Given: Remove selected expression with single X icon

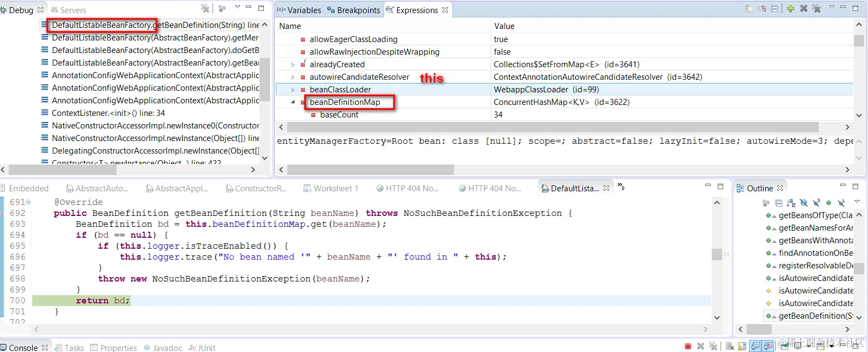Looking at the screenshot, I should (x=804, y=9).
